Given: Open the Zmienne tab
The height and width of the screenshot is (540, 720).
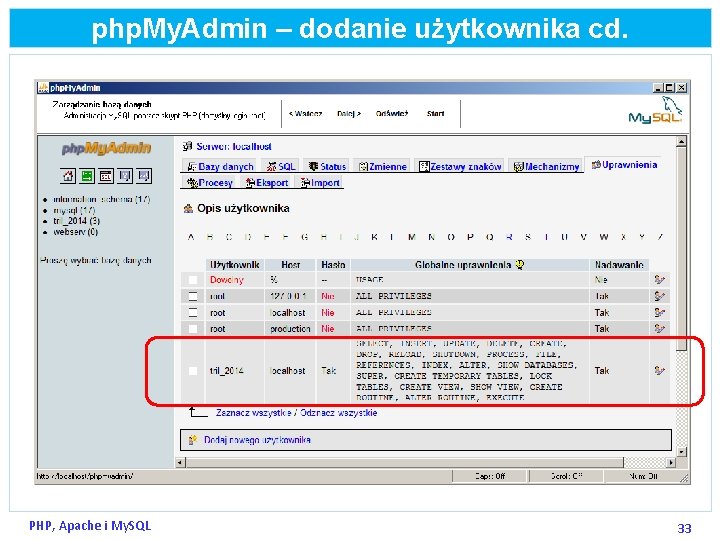Looking at the screenshot, I should pyautogui.click(x=382, y=167).
